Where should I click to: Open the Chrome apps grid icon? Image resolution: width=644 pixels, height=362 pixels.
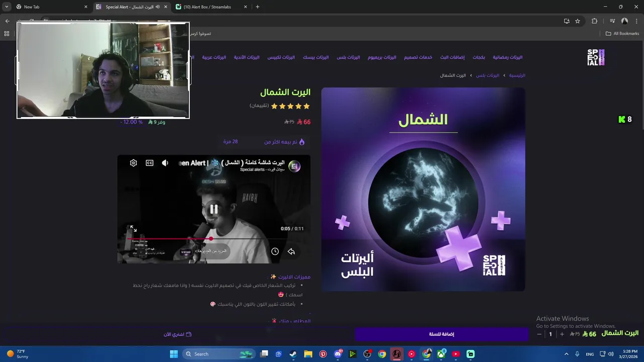[x=7, y=34]
